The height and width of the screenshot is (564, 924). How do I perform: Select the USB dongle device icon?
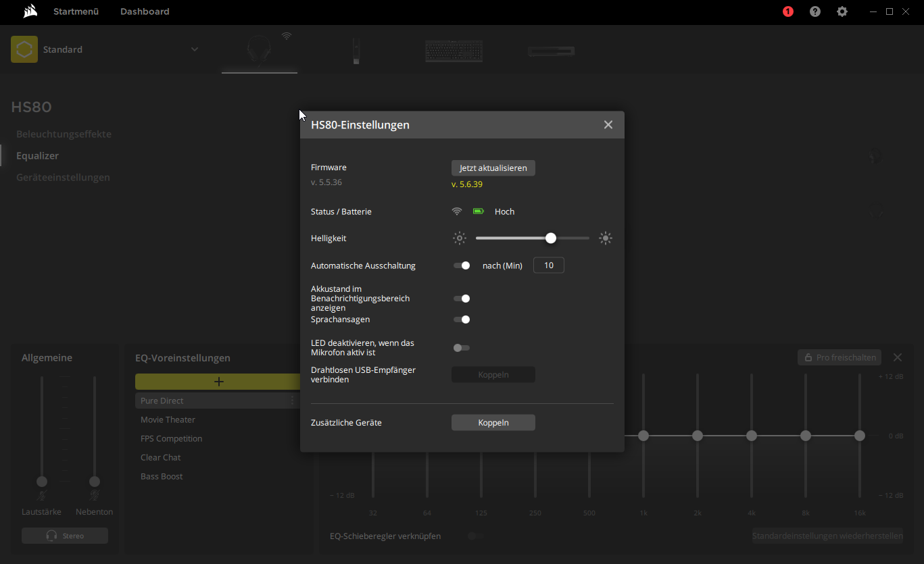[356, 51]
